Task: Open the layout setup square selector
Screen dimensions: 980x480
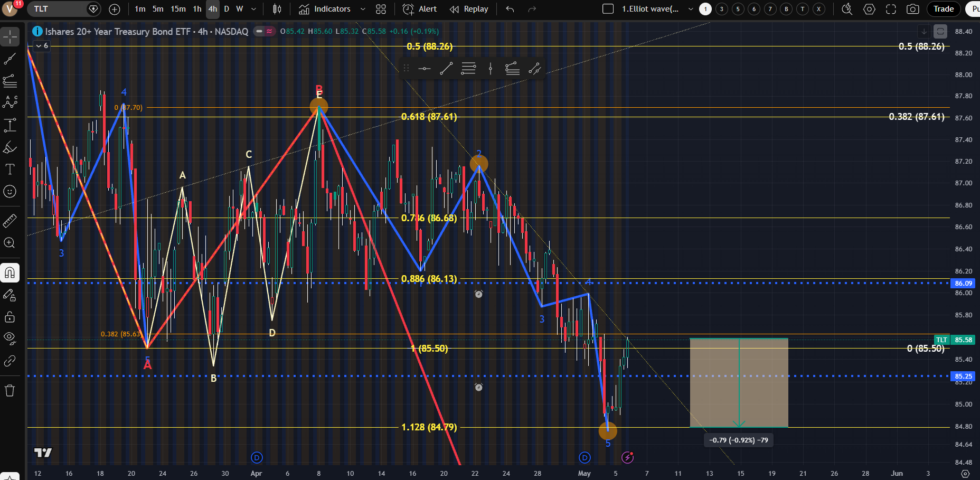Action: pyautogui.click(x=608, y=9)
